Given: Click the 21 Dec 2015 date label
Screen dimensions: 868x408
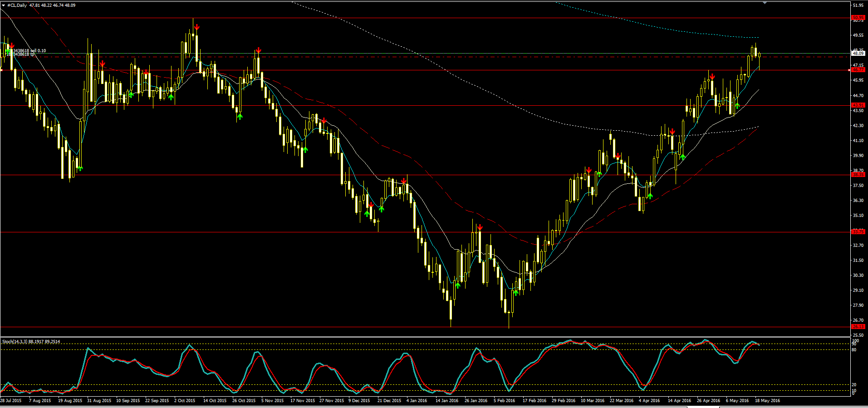Looking at the screenshot, I should click(x=389, y=401).
